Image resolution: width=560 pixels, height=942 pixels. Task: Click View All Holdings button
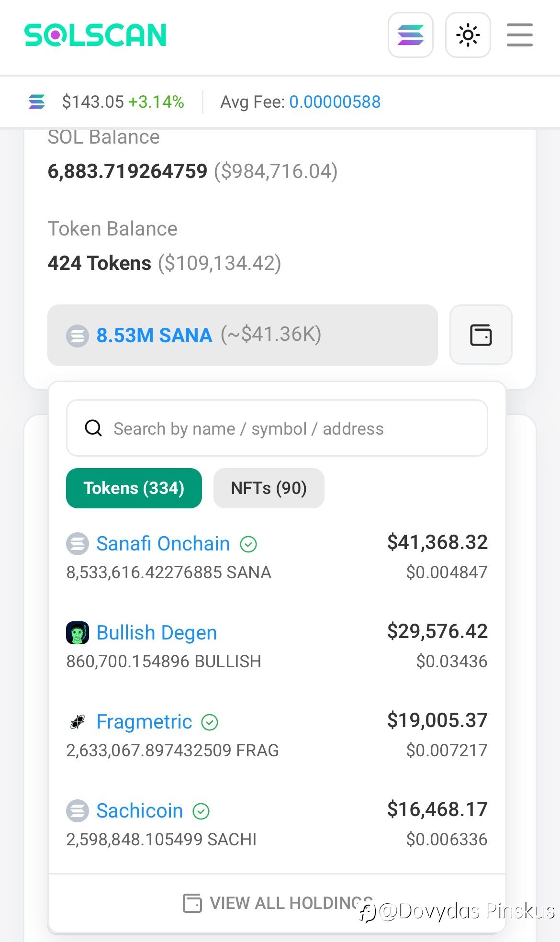click(x=278, y=903)
